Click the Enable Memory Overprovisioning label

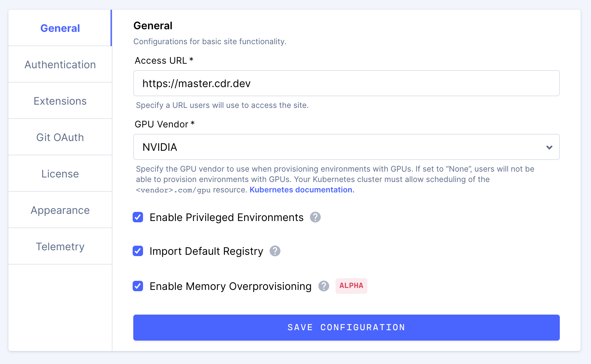(230, 286)
